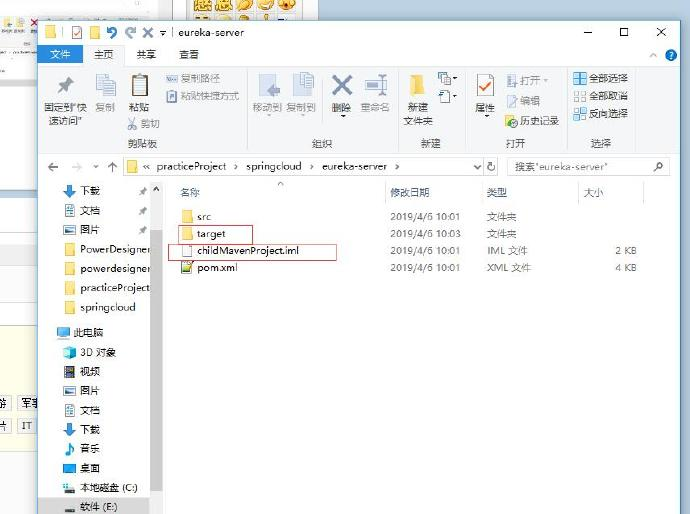Open Customize Quick Access Toolbar dropdown
Viewport: 690px width, 514px height.
click(163, 33)
